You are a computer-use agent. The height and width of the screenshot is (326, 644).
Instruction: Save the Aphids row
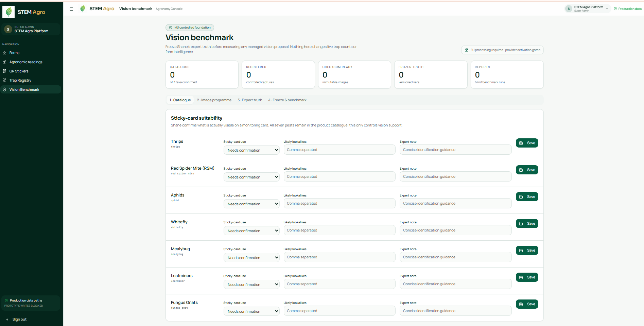[x=527, y=197]
